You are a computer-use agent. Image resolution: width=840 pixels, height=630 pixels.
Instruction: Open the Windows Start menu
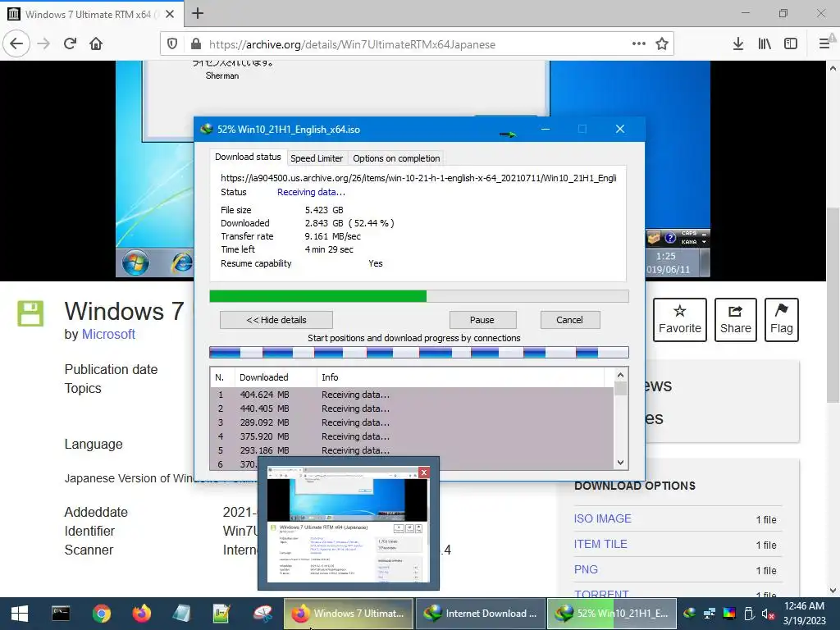[x=20, y=614]
